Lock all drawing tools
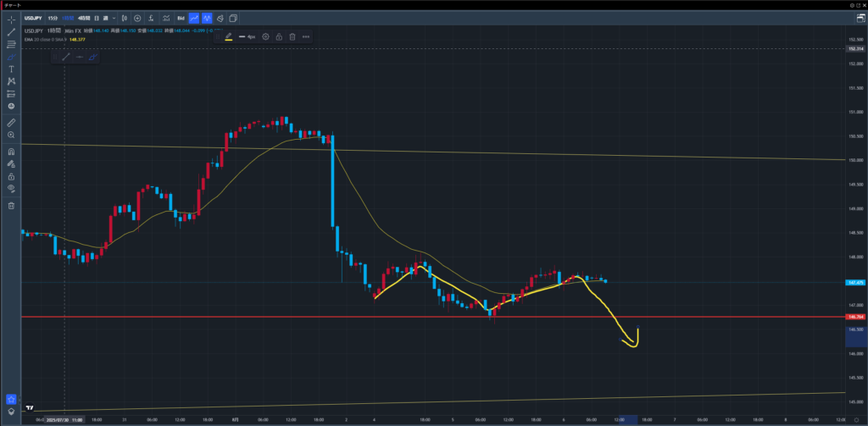Image resolution: width=868 pixels, height=426 pixels. pos(11,176)
